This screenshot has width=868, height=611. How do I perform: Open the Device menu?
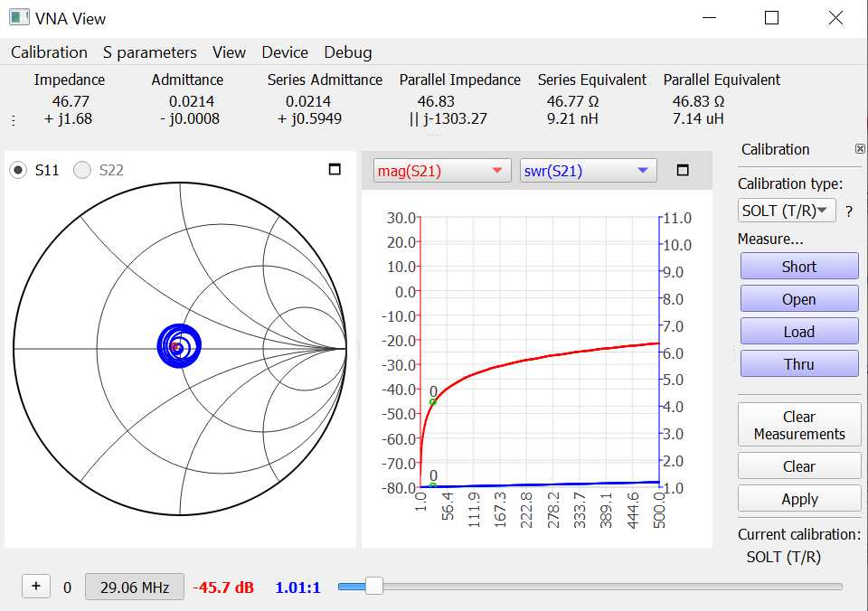[x=285, y=52]
